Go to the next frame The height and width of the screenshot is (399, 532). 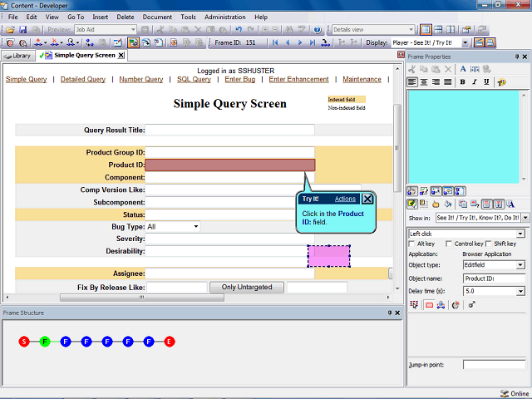(300, 42)
